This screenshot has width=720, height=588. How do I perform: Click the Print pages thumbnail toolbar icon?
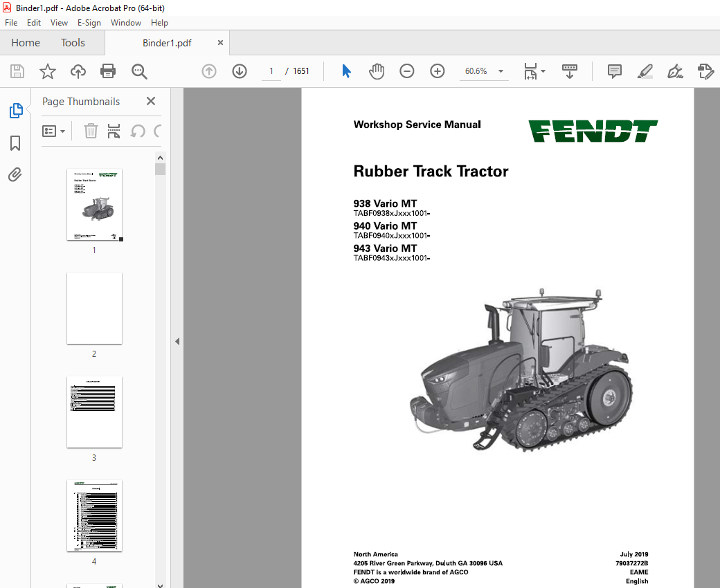pos(114,131)
